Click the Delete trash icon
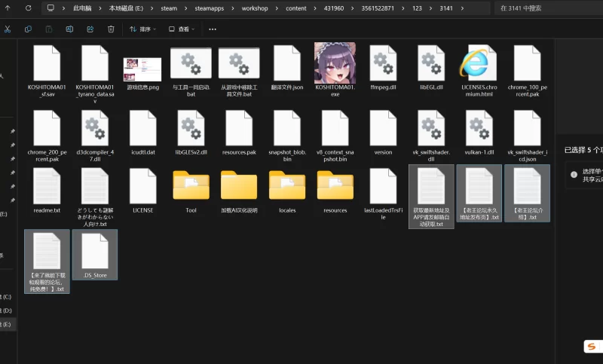This screenshot has width=603, height=364. point(111,29)
